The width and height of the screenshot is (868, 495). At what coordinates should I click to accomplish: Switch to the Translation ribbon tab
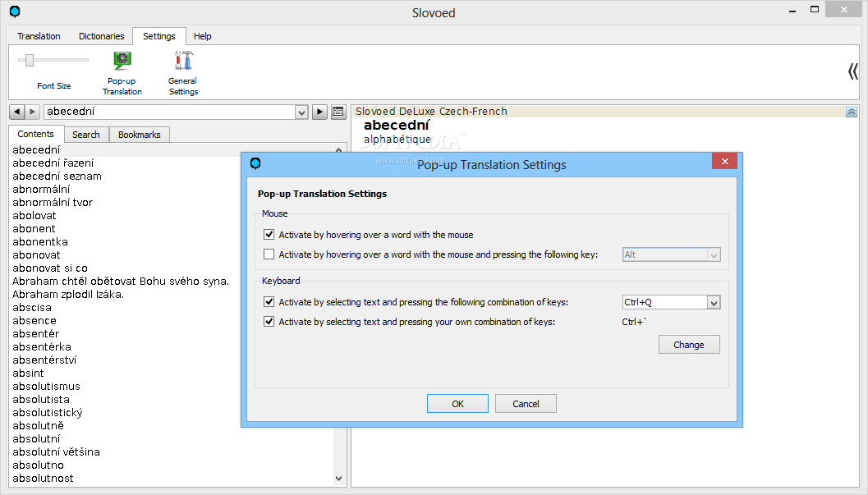click(39, 36)
